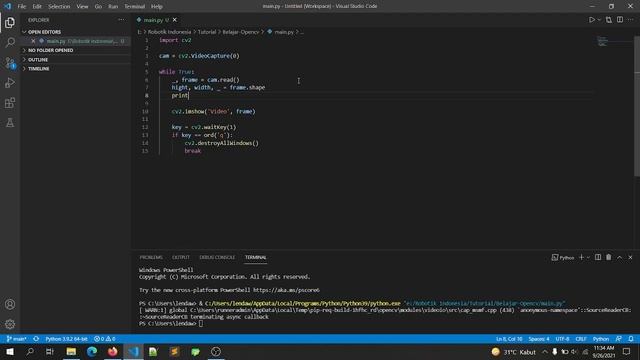Viewport: 640px width, 360px height.
Task: Open File Explorer from the taskbar
Action: 71,351
